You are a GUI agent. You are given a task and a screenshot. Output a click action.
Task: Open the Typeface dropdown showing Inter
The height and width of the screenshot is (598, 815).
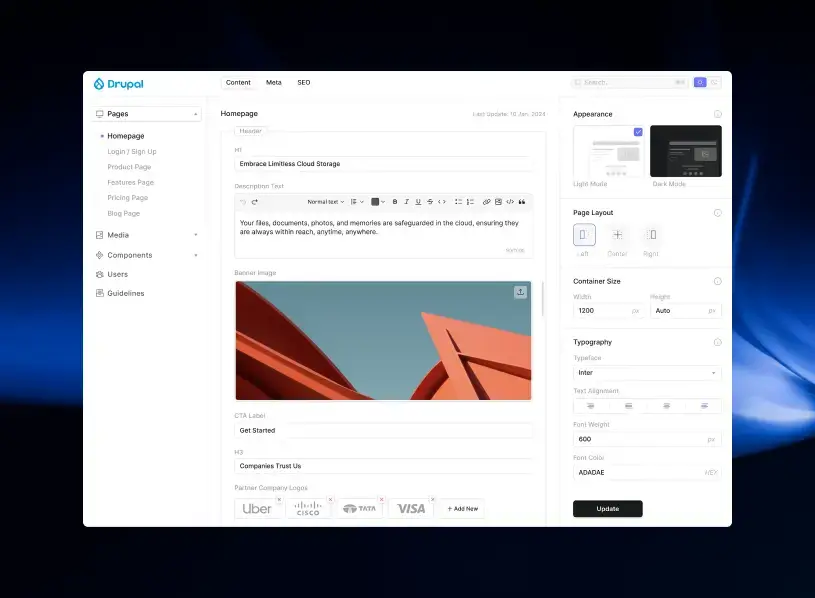pos(646,372)
